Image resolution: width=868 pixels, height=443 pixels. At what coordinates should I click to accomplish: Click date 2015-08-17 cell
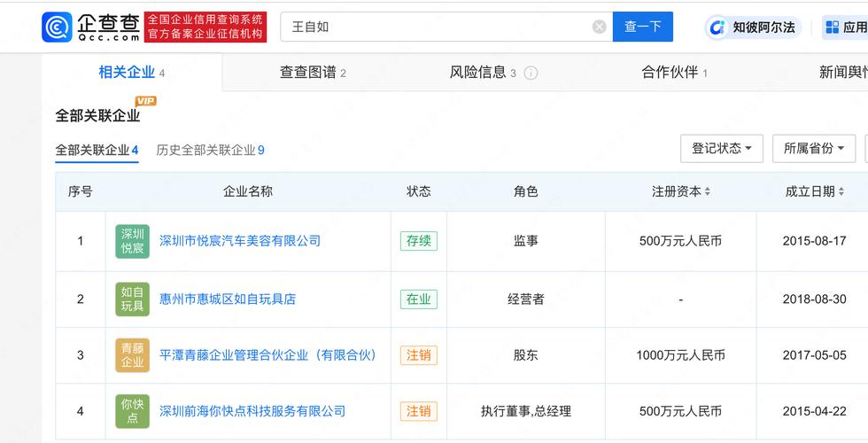814,241
